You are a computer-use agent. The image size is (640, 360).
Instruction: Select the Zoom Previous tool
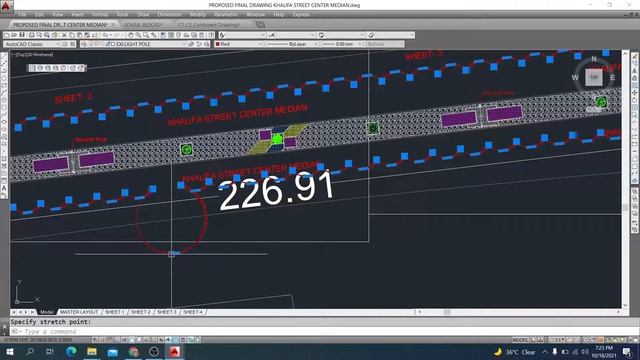(153, 35)
